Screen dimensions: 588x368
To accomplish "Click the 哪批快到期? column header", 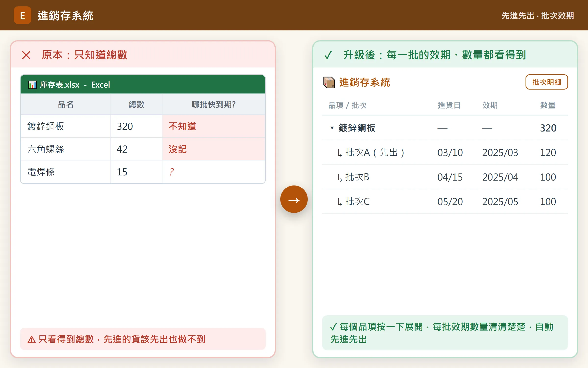I will (213, 105).
